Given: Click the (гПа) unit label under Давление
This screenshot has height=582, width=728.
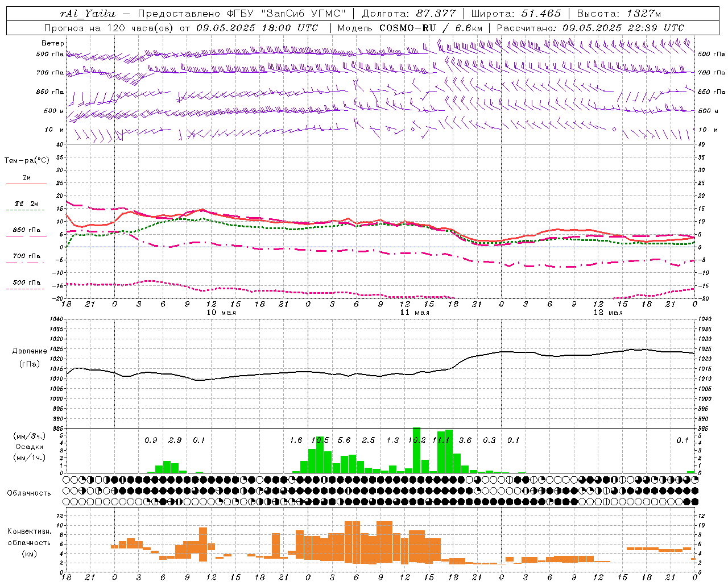Looking at the screenshot, I should [x=30, y=364].
